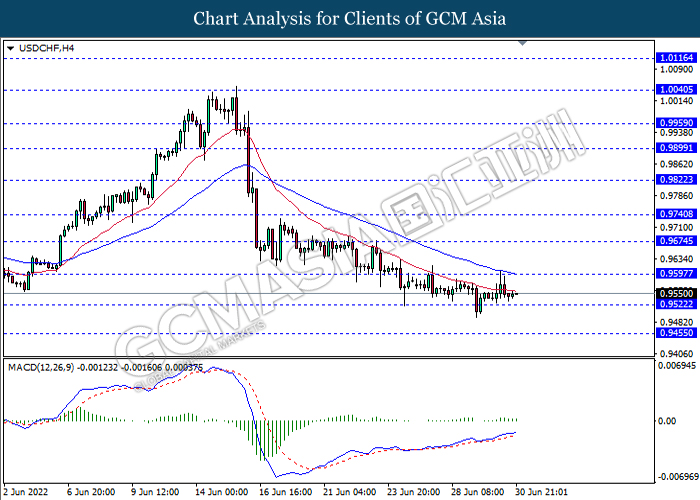
Task: Select the 1.00405 price level label
Action: pos(676,90)
